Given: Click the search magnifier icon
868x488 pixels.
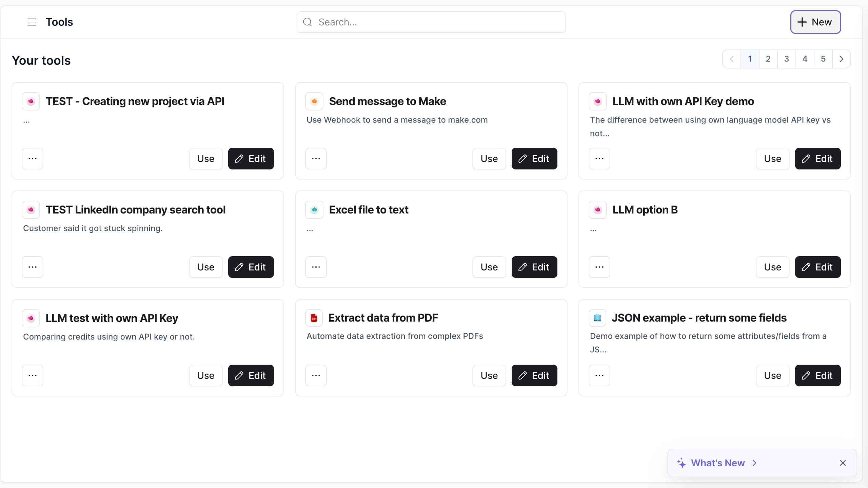Looking at the screenshot, I should (308, 22).
